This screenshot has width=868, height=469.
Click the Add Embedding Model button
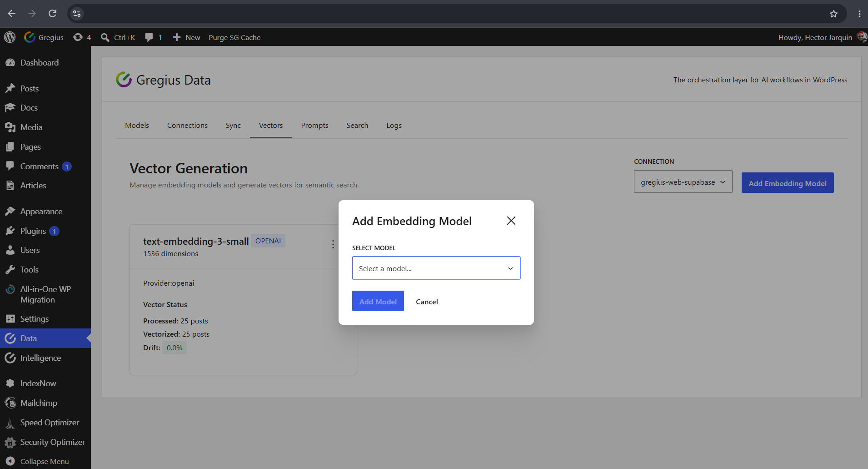788,183
